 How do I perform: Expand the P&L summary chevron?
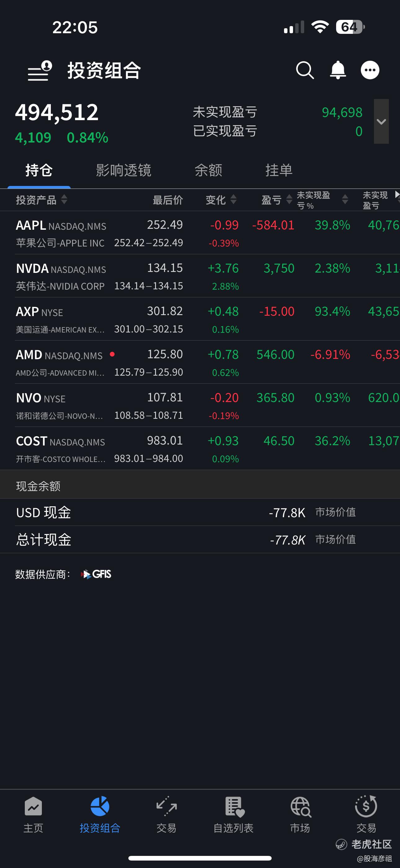coord(381,122)
